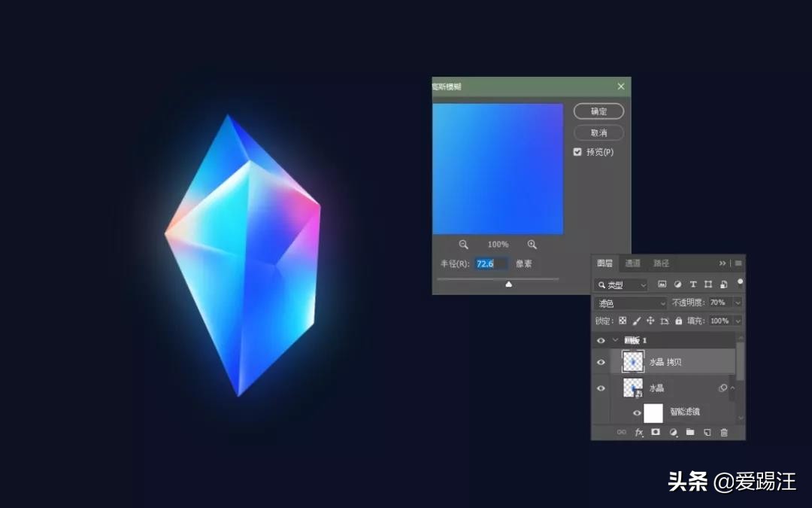Image resolution: width=812 pixels, height=508 pixels.
Task: Zoom out the Gaussian blur preview
Action: coord(464,245)
